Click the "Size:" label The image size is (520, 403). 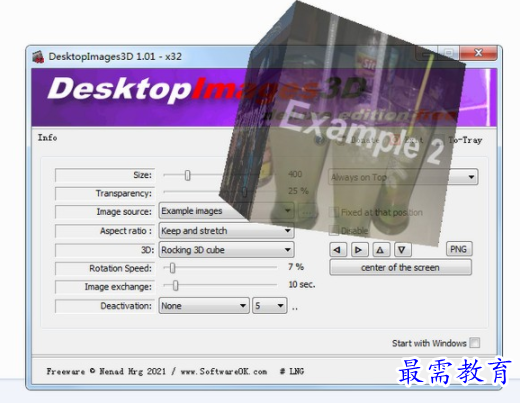(142, 175)
